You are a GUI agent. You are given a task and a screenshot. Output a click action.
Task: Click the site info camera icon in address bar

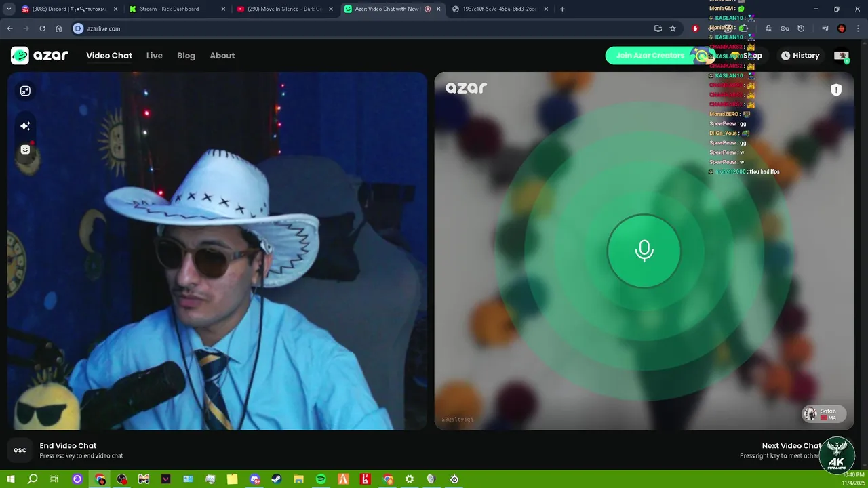78,28
